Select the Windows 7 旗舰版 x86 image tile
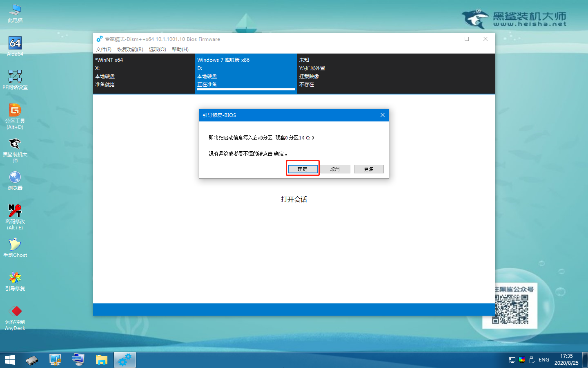 [x=246, y=72]
